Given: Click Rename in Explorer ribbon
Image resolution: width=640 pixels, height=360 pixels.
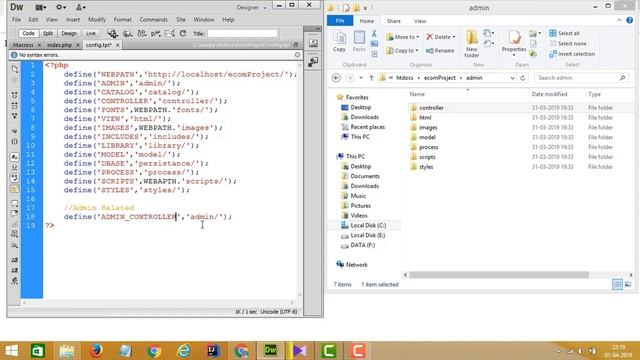Looking at the screenshot, I should tap(440, 51).
